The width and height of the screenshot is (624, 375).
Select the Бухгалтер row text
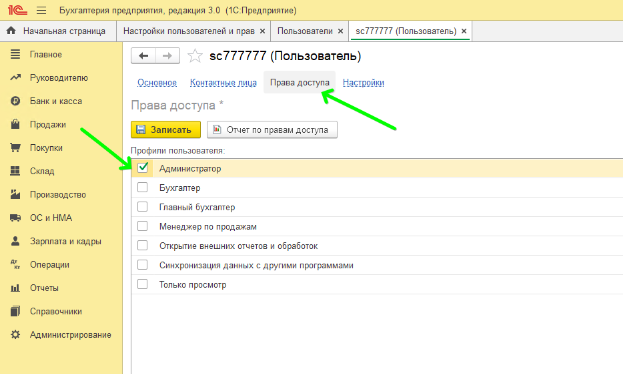click(179, 188)
